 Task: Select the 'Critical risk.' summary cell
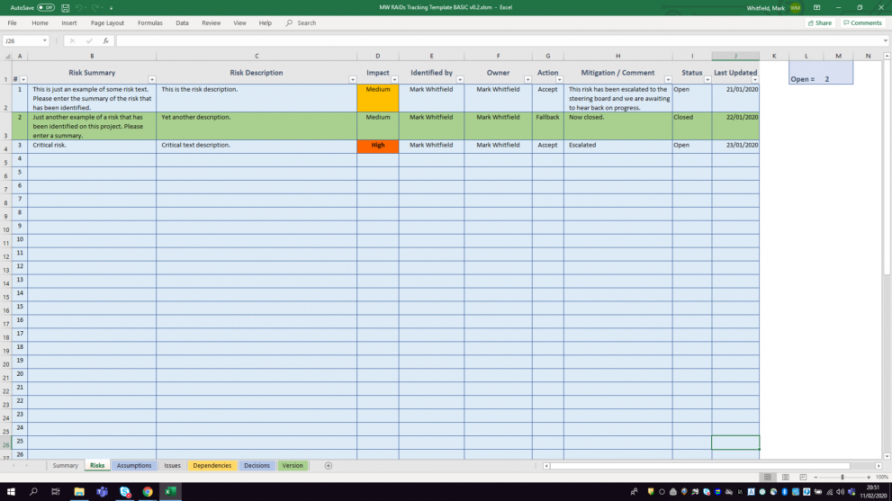coord(92,147)
